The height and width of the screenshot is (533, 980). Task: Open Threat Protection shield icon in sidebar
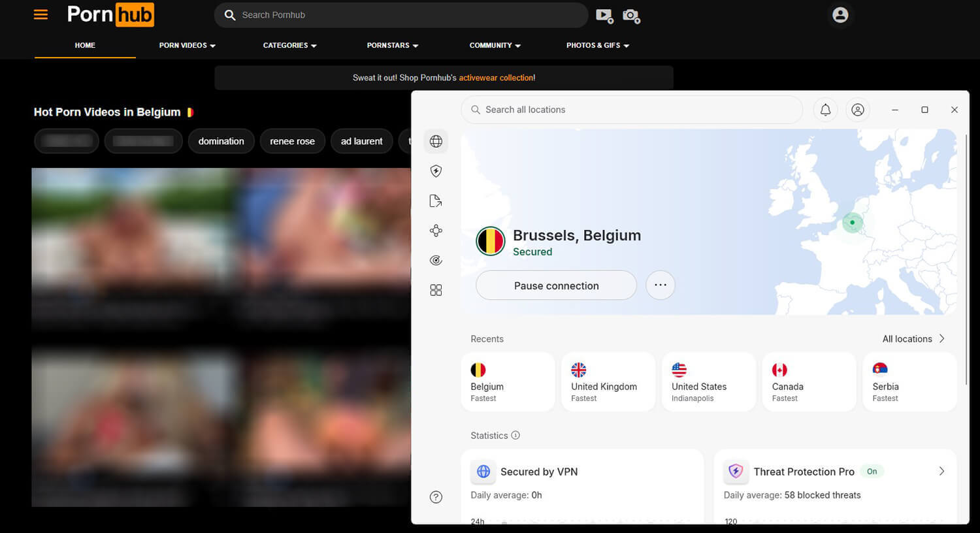pyautogui.click(x=436, y=171)
